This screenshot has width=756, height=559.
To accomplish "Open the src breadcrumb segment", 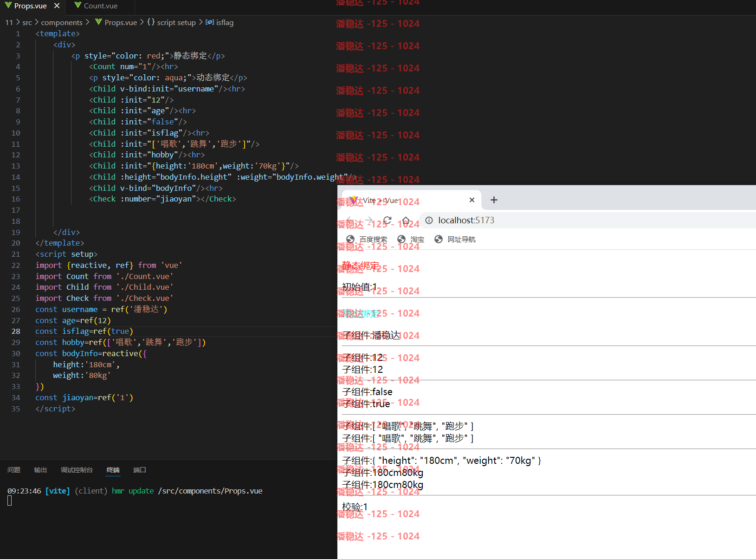I will [27, 22].
